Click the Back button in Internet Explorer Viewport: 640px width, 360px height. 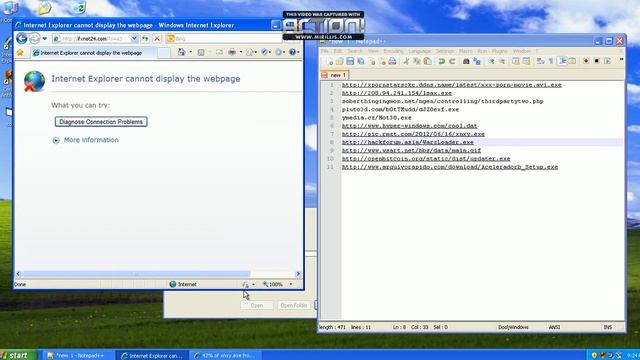pyautogui.click(x=22, y=38)
